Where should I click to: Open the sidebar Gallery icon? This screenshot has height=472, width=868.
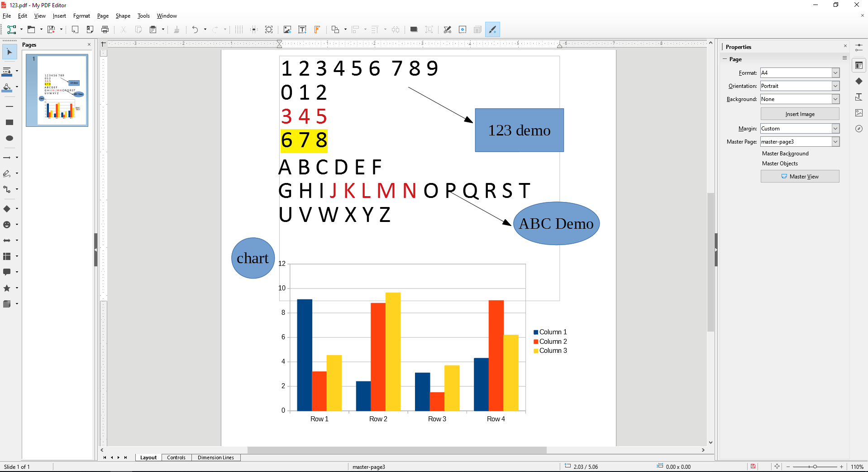tap(859, 113)
